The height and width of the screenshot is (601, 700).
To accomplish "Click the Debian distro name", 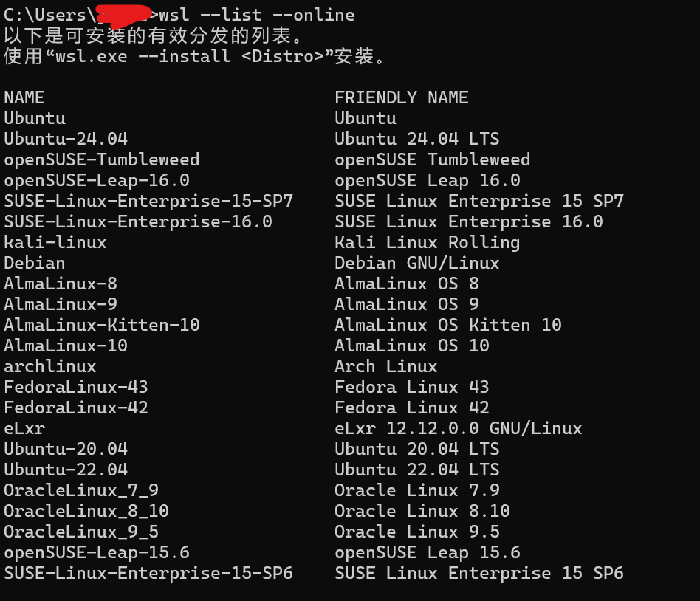I will point(35,263).
